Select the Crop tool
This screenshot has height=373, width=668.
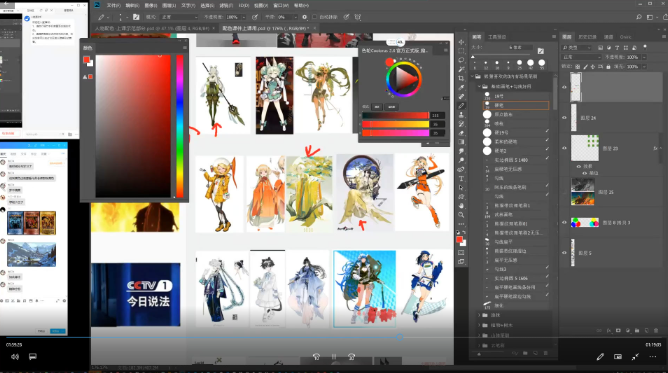(461, 78)
